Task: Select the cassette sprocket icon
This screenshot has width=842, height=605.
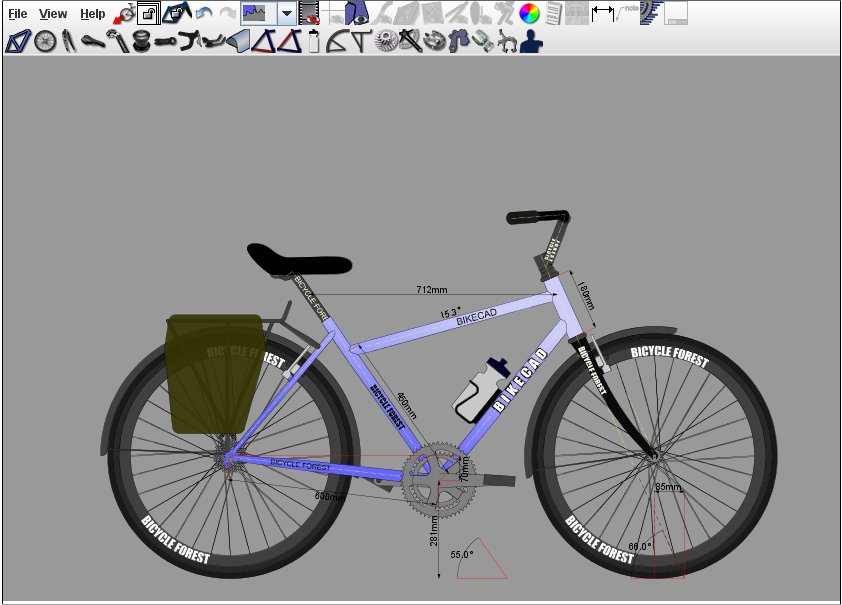Action: click(x=385, y=41)
